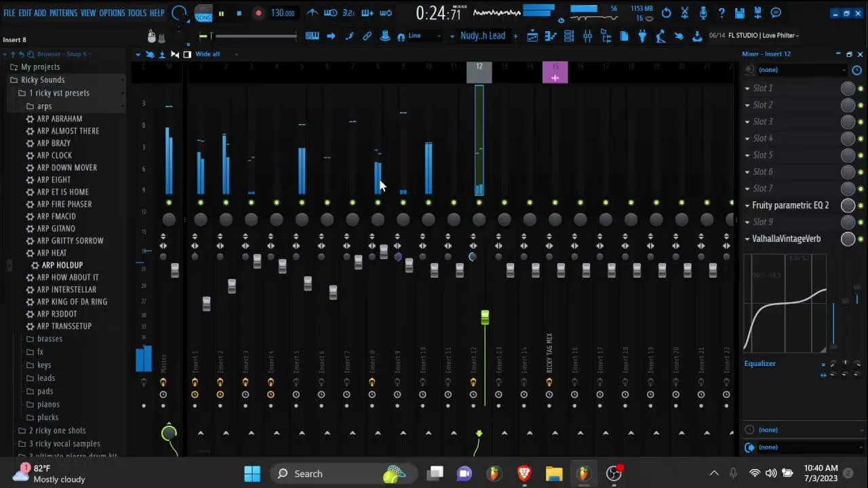868x488 pixels.
Task: Collapse the arps folder
Action: (x=44, y=106)
